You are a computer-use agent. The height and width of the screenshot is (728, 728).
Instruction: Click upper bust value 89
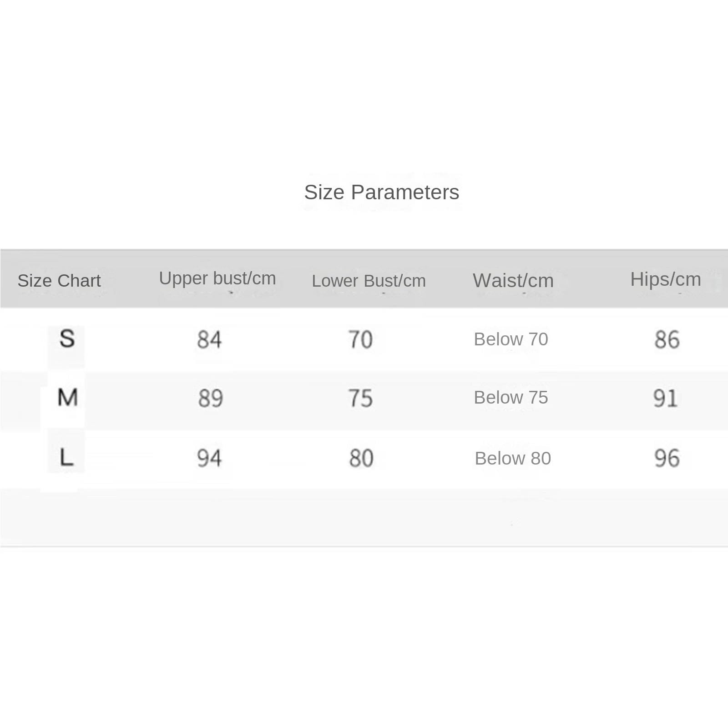pos(210,399)
